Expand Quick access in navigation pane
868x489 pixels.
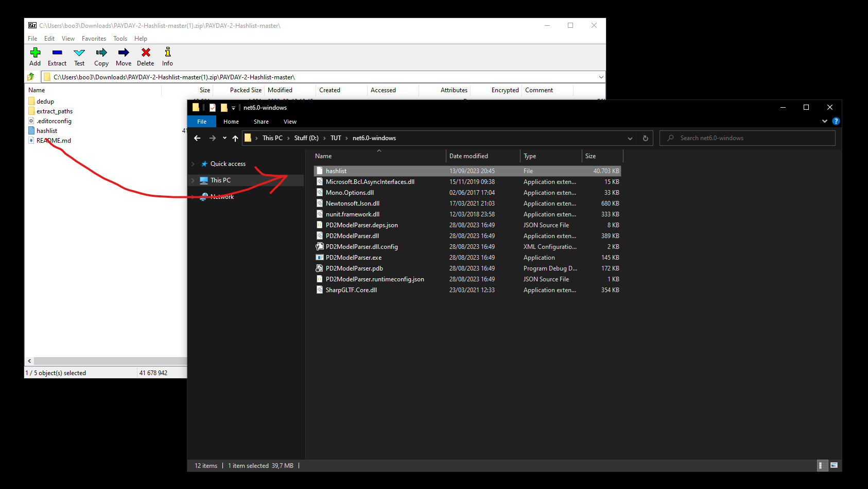tap(193, 164)
